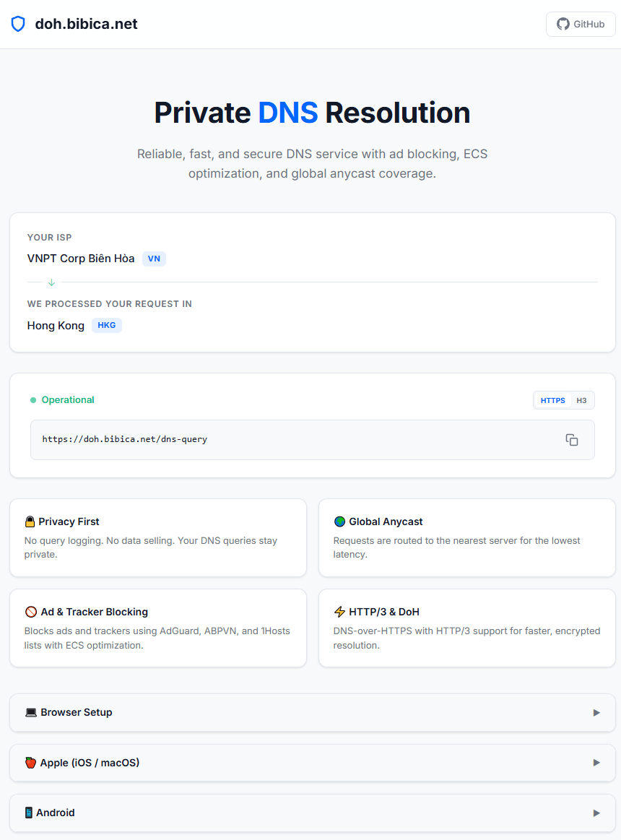Expand the Apple (iOS / macOS) section

313,762
